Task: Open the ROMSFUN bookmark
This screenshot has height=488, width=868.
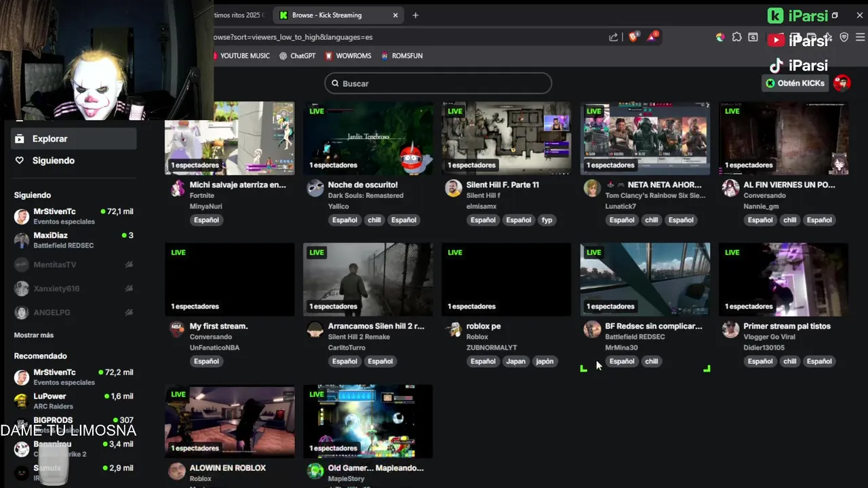Action: pos(402,56)
